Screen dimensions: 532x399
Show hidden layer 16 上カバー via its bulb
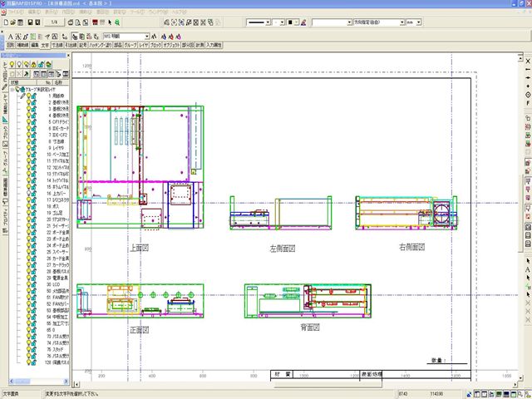(x=28, y=194)
